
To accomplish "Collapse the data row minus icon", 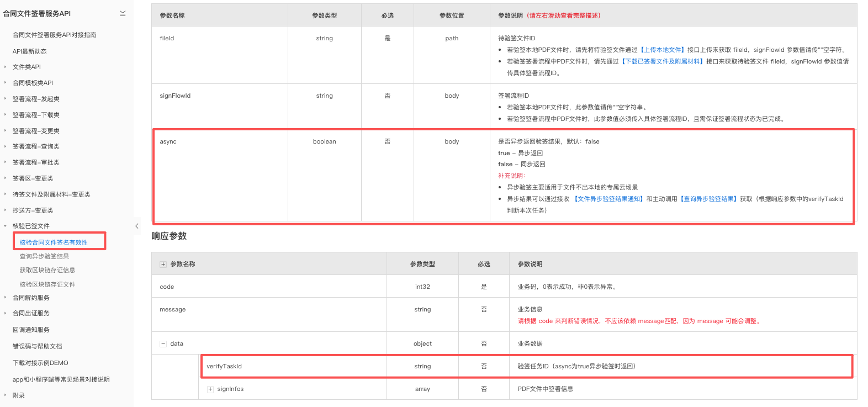I will point(163,344).
